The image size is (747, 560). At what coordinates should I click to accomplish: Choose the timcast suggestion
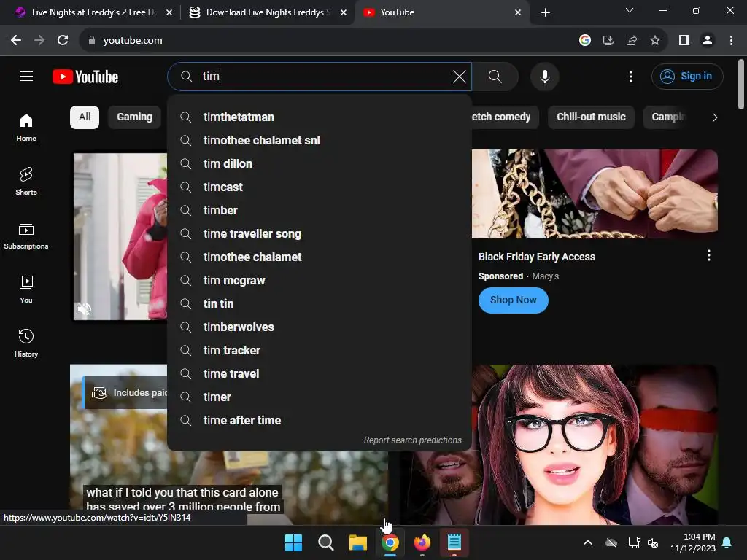tap(320, 187)
